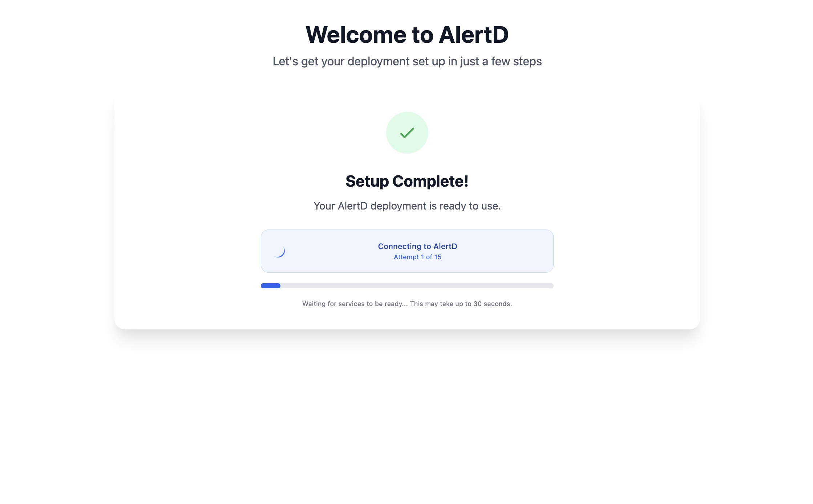This screenshot has width=813, height=504.
Task: Click the "Let's get your deployment set up" subtitle
Action: (407, 61)
